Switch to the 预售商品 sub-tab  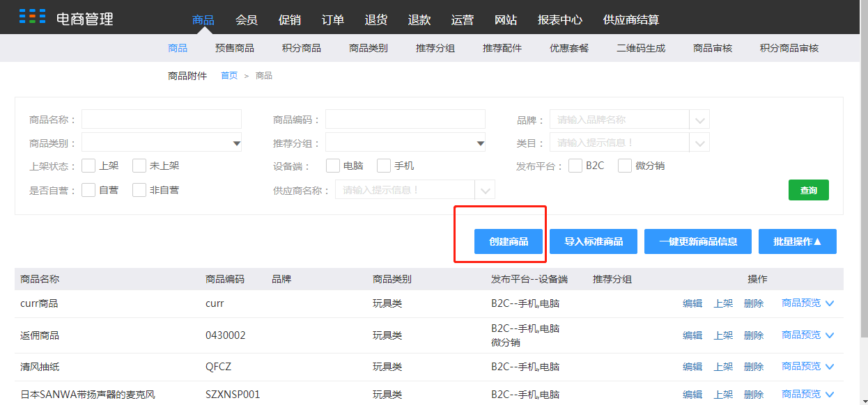click(x=235, y=48)
